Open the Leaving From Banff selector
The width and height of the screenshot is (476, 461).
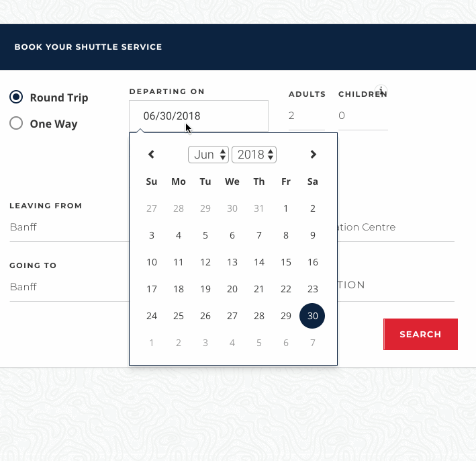coord(67,227)
